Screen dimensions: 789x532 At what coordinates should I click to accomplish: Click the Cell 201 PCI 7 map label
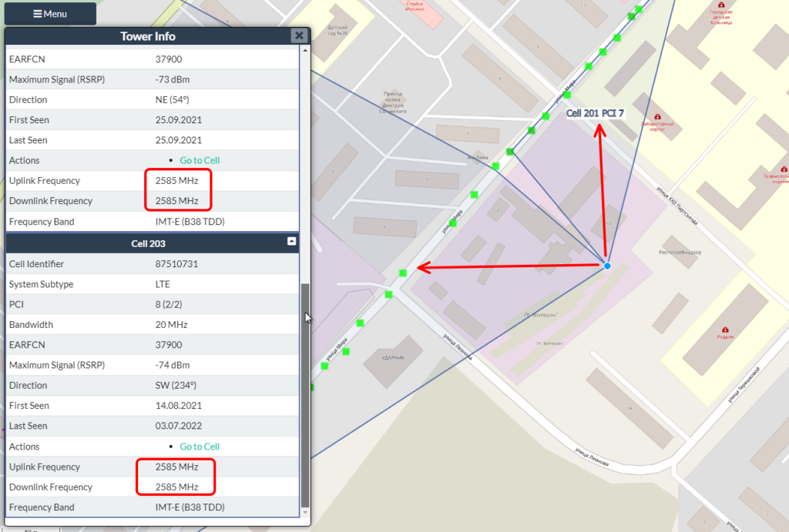tap(595, 113)
